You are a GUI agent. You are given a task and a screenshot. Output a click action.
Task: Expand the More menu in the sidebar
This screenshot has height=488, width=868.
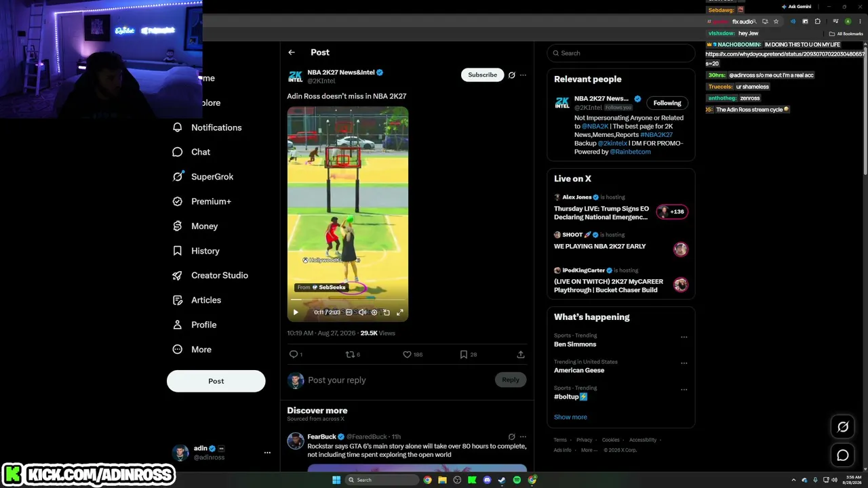192,350
